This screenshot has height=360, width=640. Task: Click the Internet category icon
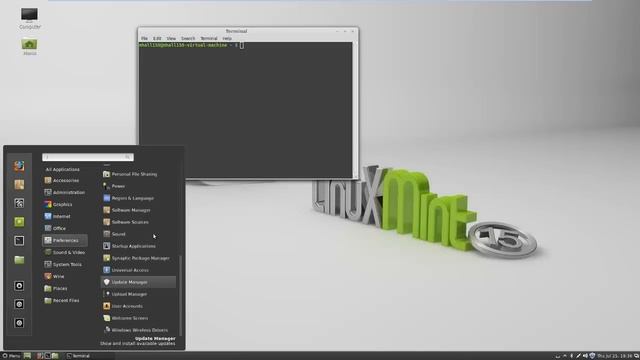pos(48,216)
